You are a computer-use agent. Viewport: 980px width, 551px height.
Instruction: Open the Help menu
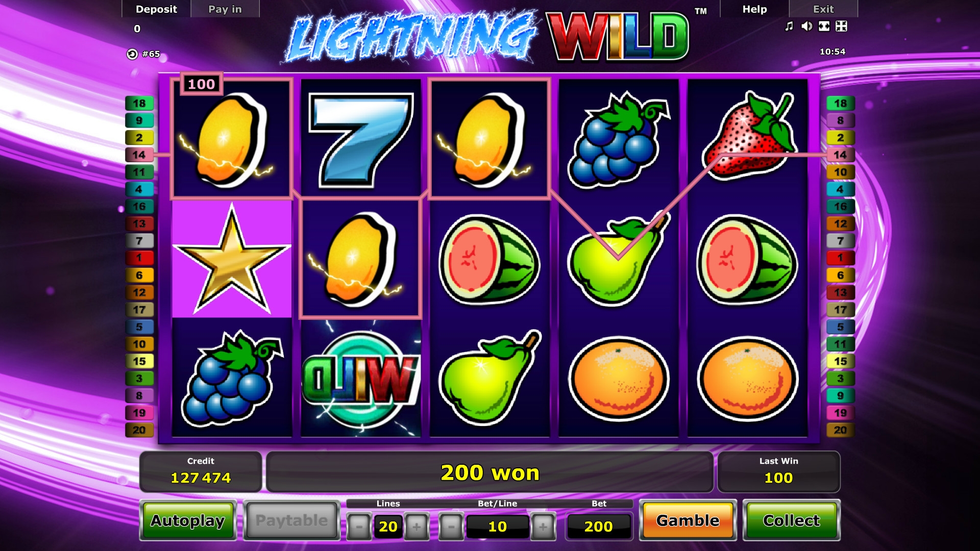coord(754,9)
